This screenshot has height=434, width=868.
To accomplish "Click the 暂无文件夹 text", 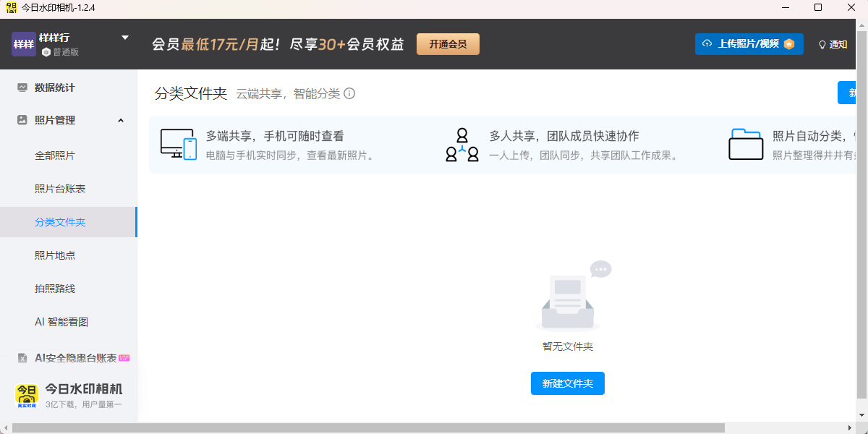I will (x=568, y=346).
